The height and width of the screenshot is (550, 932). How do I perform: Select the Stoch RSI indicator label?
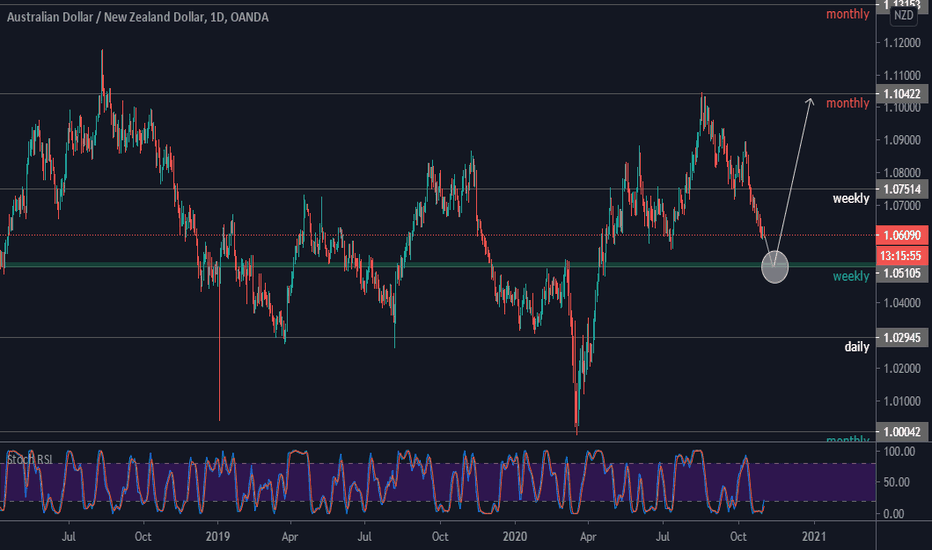click(29, 460)
